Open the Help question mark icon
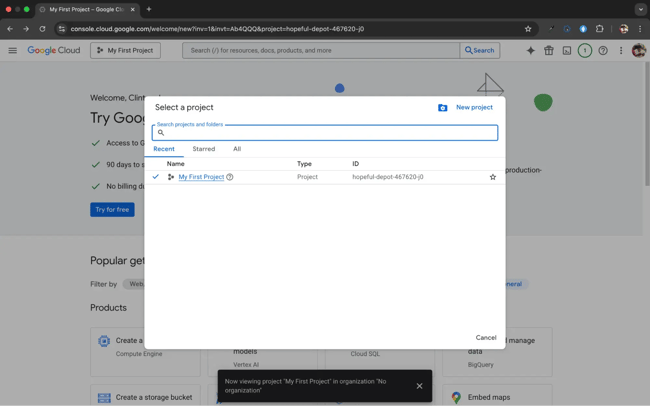The height and width of the screenshot is (406, 650). 603,50
